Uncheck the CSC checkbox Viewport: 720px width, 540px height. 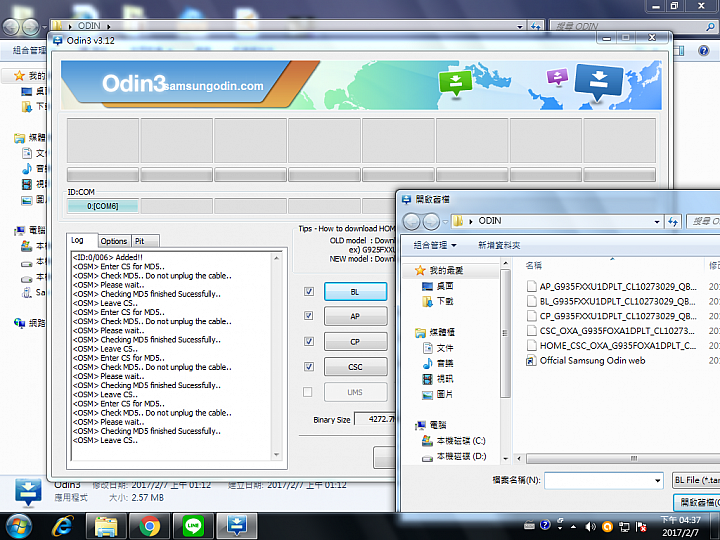[x=309, y=366]
